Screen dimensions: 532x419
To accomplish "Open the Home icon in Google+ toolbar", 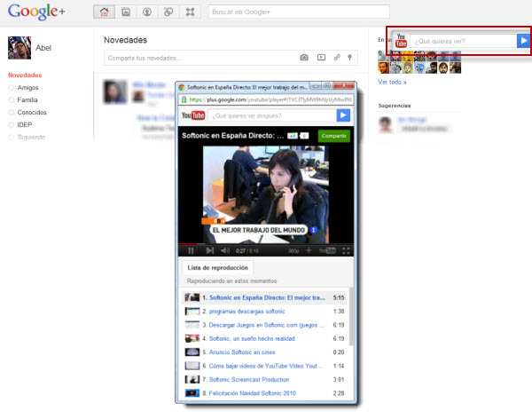I will 104,12.
